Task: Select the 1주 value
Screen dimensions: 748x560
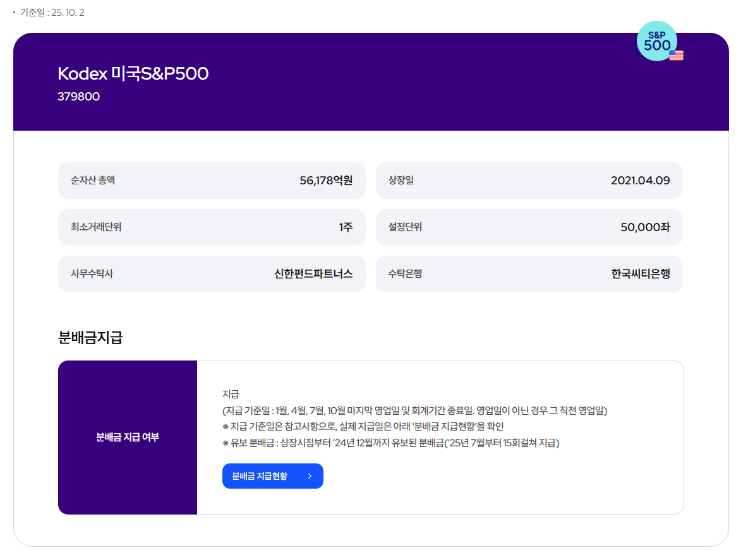Action: tap(346, 227)
